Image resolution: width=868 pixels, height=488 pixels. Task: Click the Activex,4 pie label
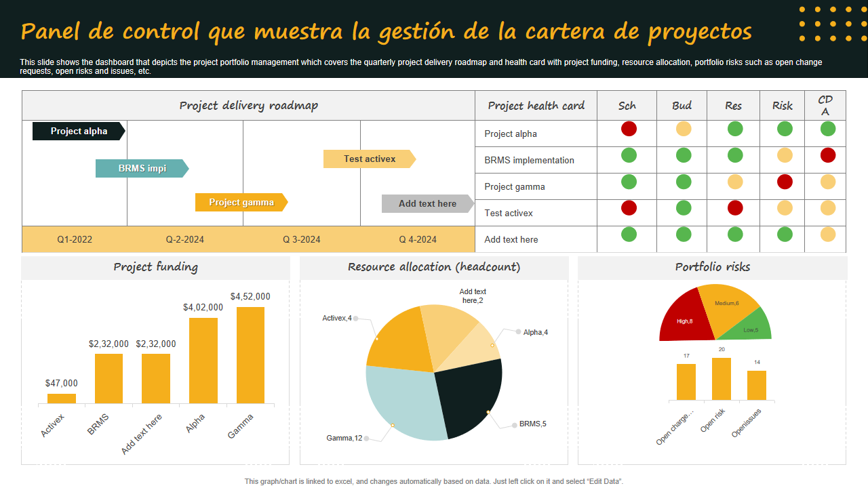(337, 318)
